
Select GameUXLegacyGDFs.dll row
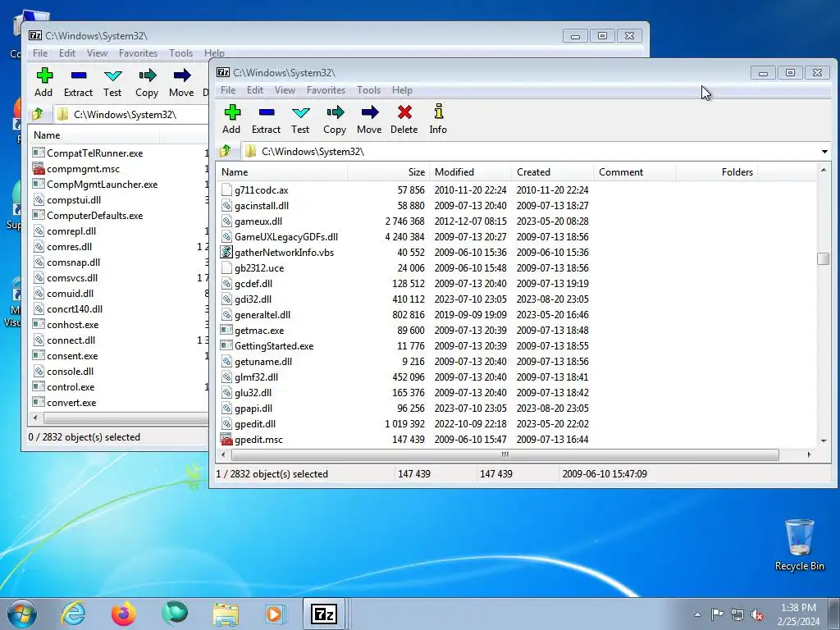[286, 237]
